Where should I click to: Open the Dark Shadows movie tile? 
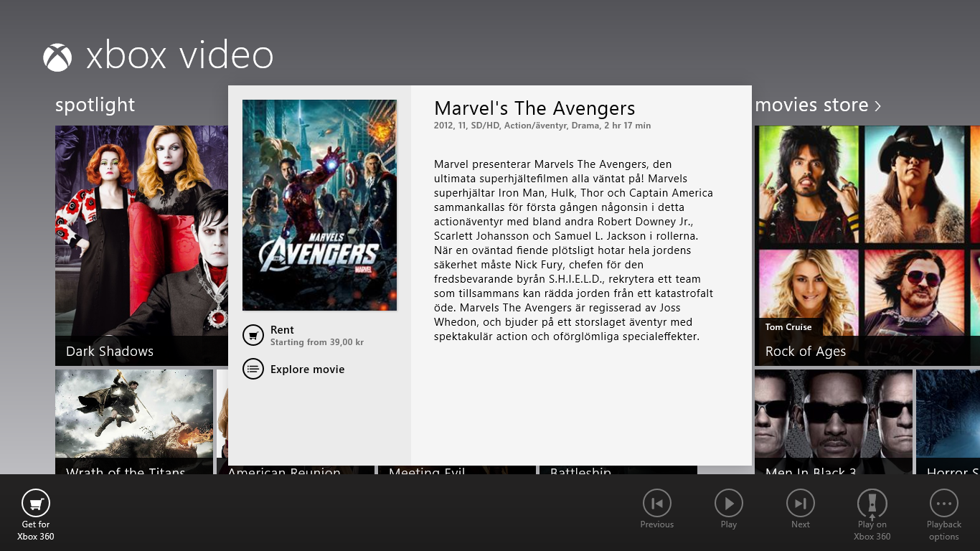pyautogui.click(x=141, y=245)
